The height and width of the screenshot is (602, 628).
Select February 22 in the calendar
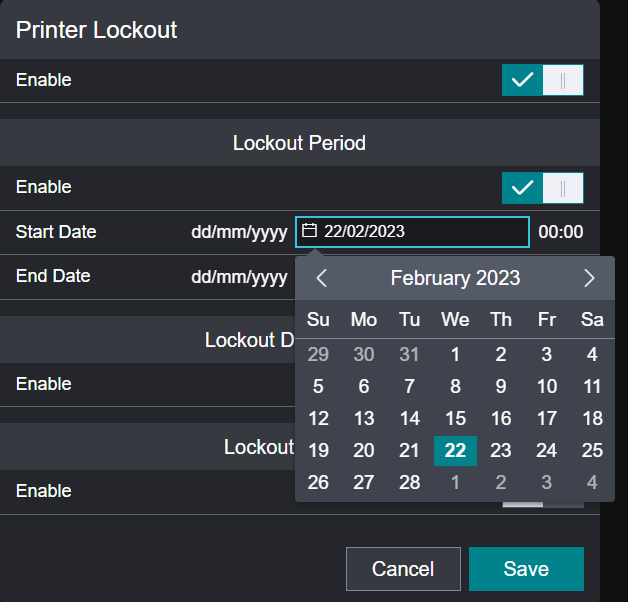455,450
